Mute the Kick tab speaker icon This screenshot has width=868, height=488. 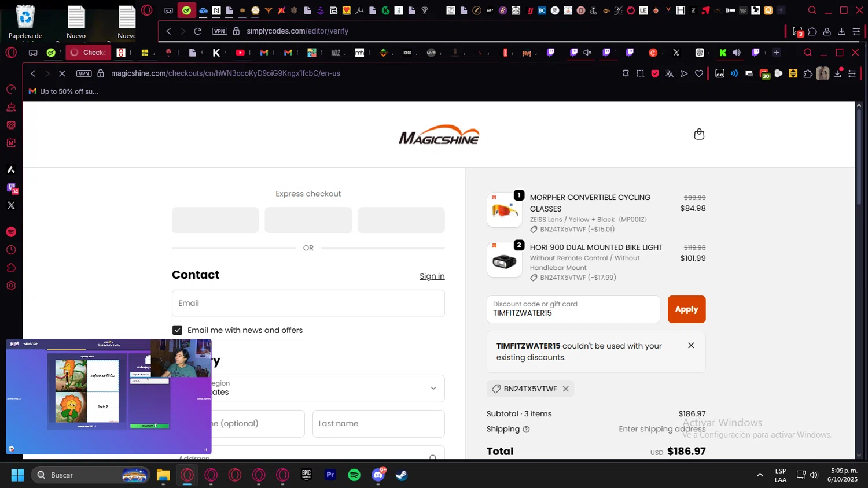(737, 53)
